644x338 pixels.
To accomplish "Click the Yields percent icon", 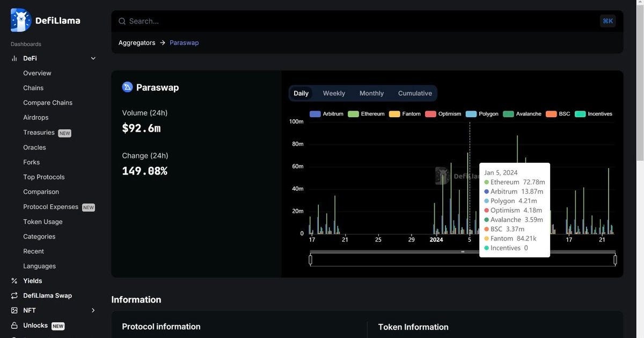I will point(14,281).
